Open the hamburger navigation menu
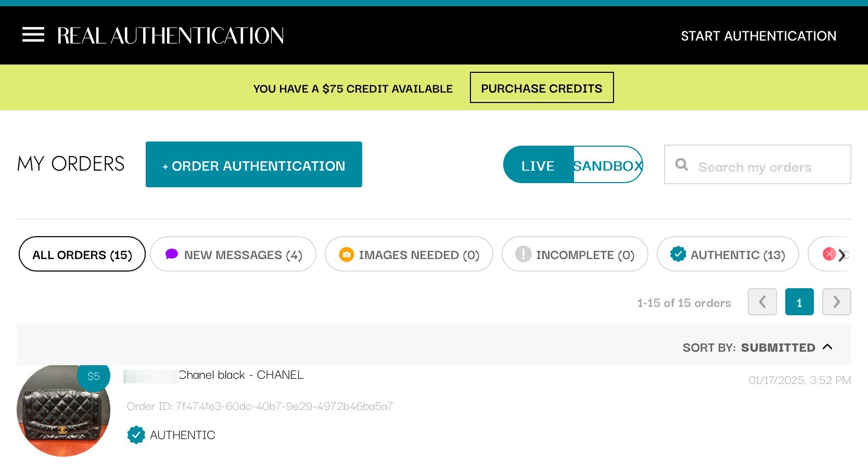Screen dimensions: 868x476 pos(33,35)
